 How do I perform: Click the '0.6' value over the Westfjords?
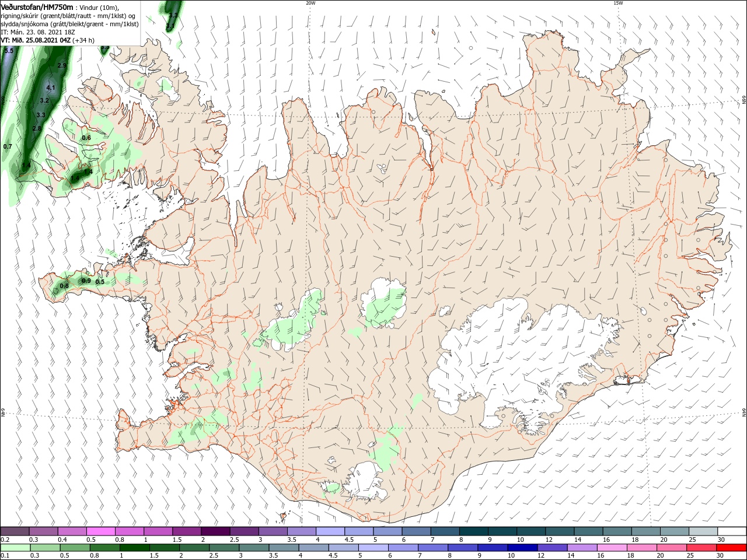[x=86, y=138]
